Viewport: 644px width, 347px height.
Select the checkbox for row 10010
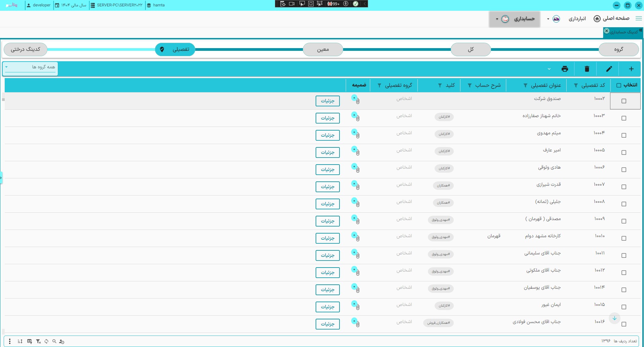pyautogui.click(x=624, y=238)
